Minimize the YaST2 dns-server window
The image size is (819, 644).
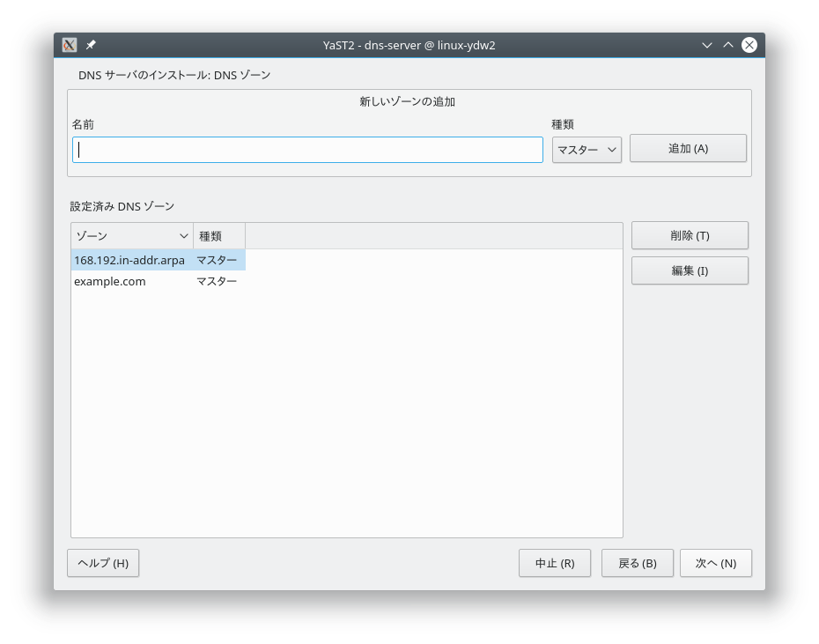(x=706, y=45)
